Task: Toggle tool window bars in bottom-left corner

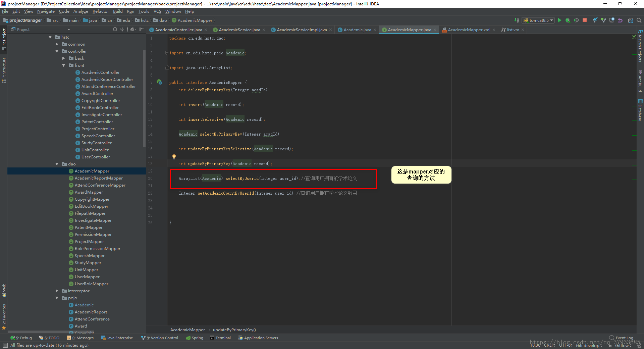Action: [5, 345]
